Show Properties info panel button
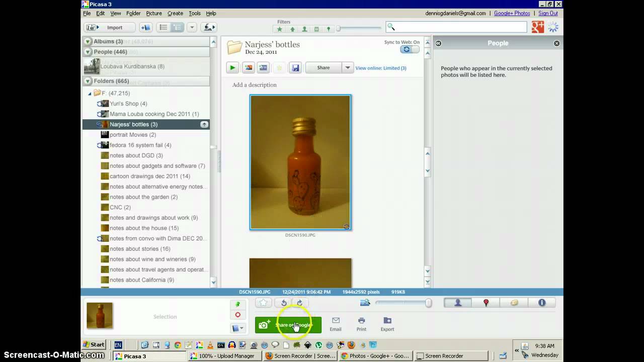 (542, 303)
